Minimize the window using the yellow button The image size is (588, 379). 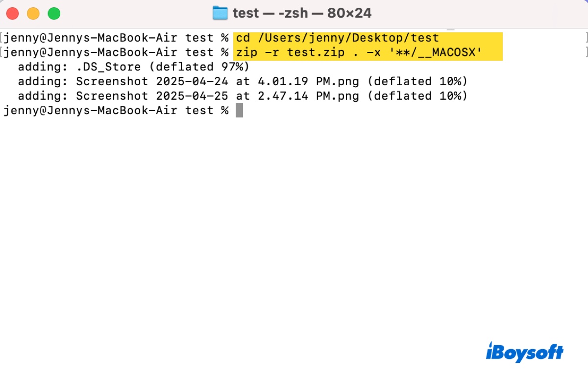(x=33, y=13)
